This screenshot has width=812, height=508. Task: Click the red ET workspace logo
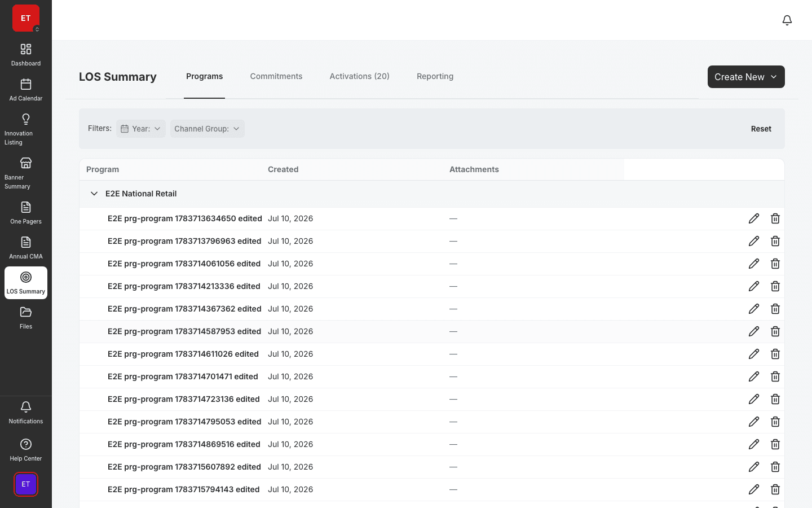click(x=26, y=18)
